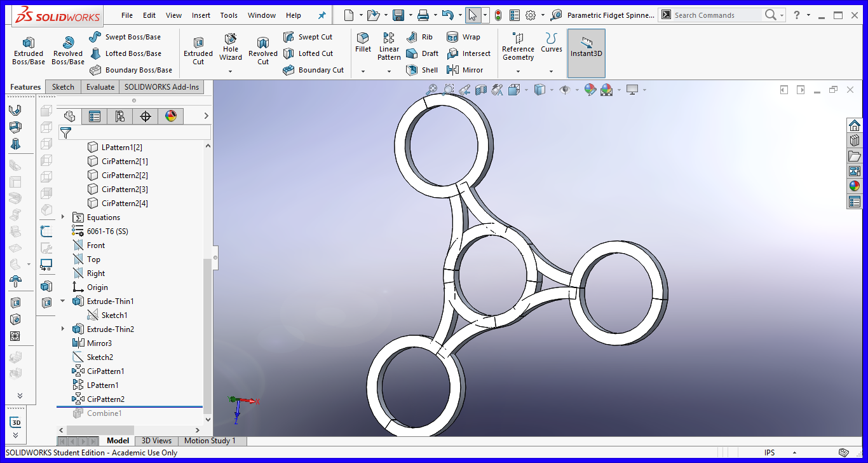Open the ConfigurationManager tab
The height and width of the screenshot is (463, 868).
coord(119,116)
